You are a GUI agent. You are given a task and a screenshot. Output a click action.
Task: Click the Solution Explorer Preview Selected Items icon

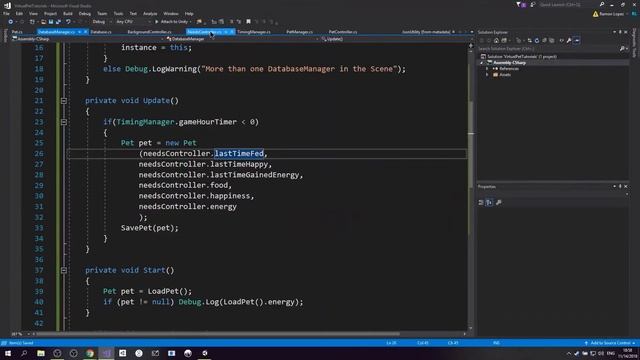577,40
